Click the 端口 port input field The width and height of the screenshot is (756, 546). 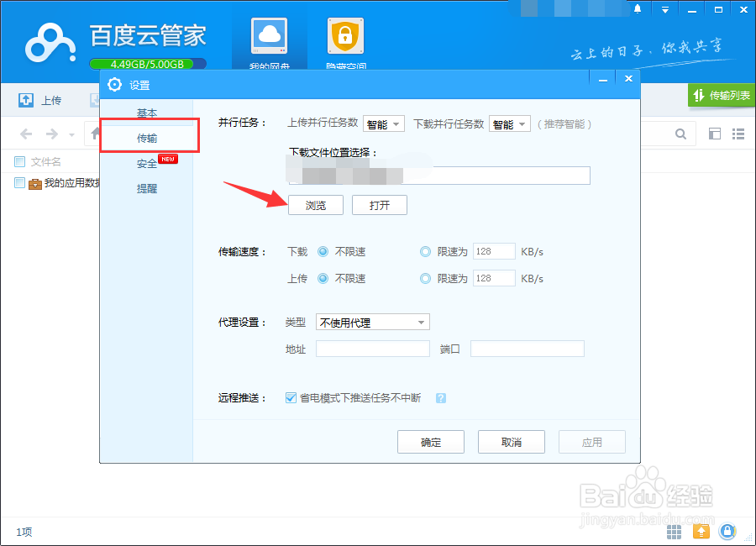(528, 348)
